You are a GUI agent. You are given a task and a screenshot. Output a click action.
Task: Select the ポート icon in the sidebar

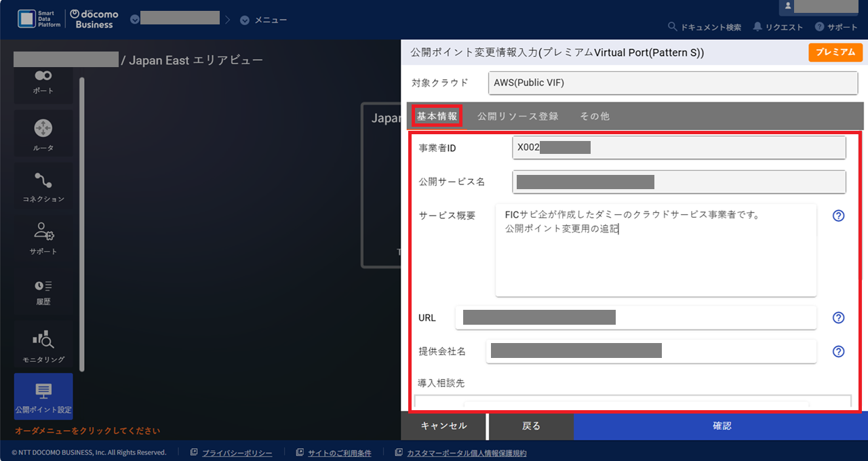43,81
